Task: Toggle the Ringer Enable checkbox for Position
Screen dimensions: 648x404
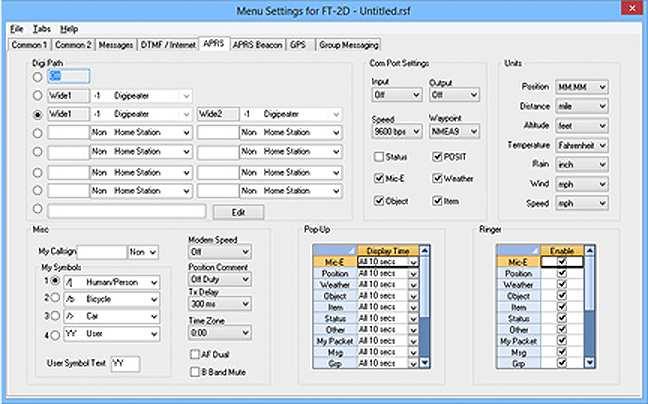Action: (562, 273)
